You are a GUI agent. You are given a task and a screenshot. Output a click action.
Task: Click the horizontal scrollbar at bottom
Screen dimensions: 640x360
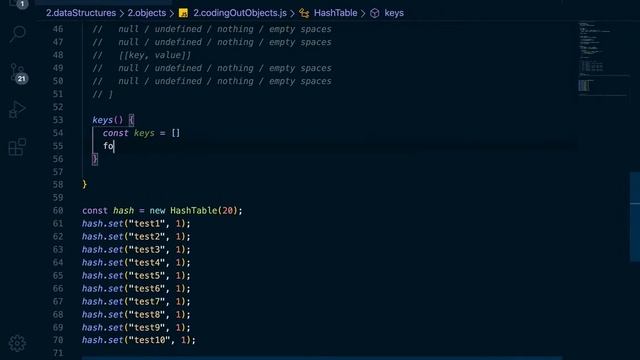click(x=322, y=358)
